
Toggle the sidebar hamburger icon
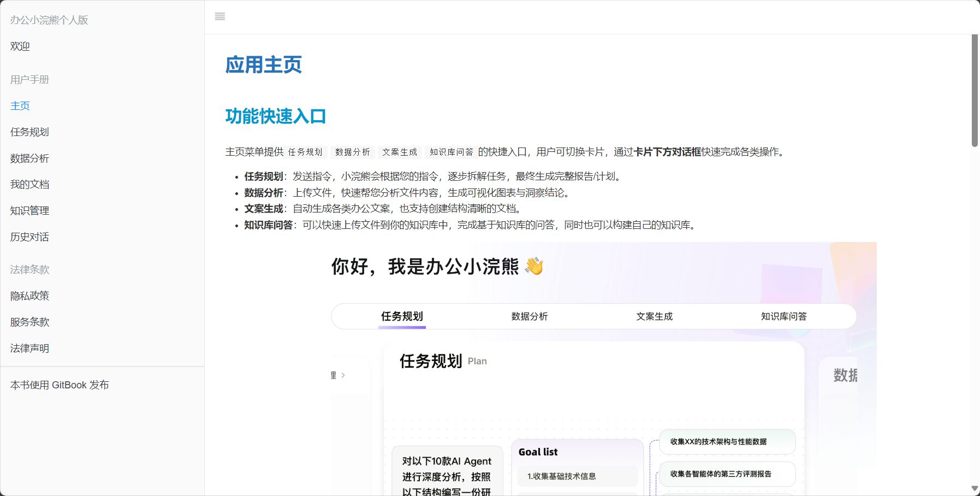[220, 16]
